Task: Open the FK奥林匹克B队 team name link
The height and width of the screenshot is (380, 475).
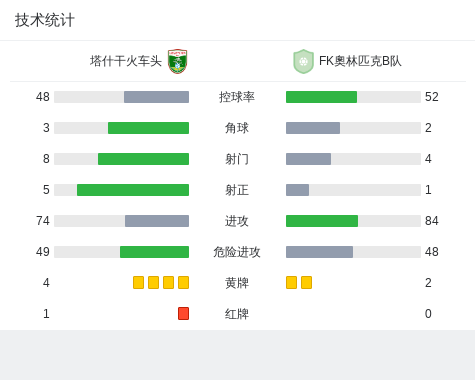Action: point(360,61)
